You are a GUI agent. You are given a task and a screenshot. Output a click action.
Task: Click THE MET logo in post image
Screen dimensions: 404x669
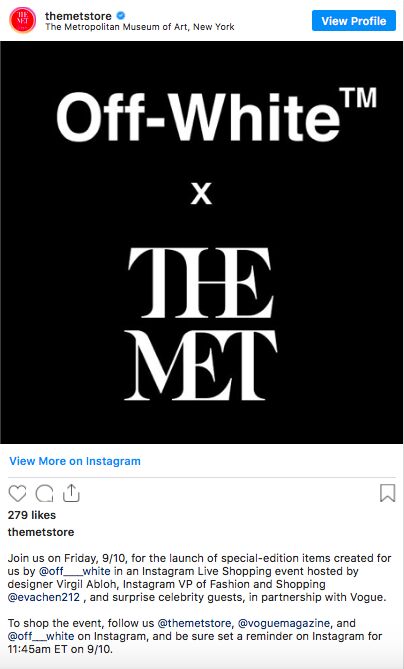point(201,324)
